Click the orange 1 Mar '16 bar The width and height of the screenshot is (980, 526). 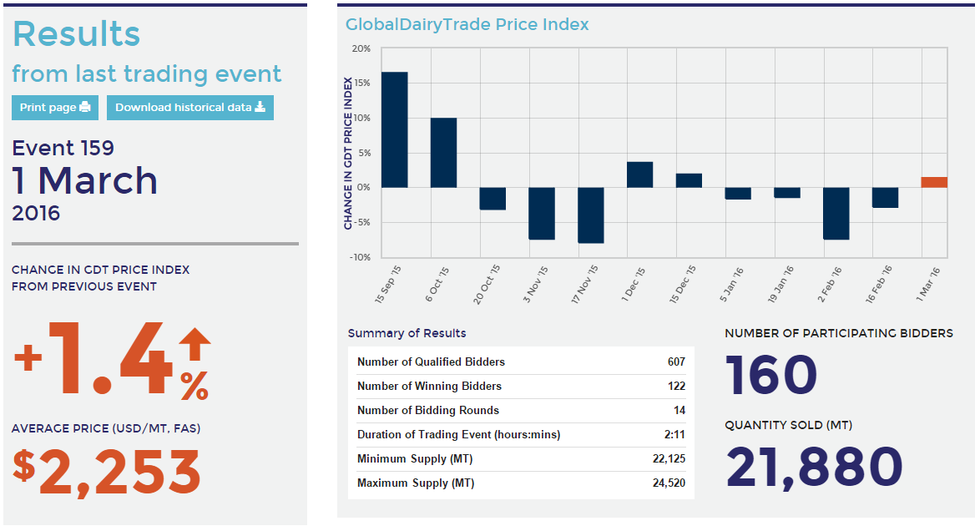[x=934, y=182]
